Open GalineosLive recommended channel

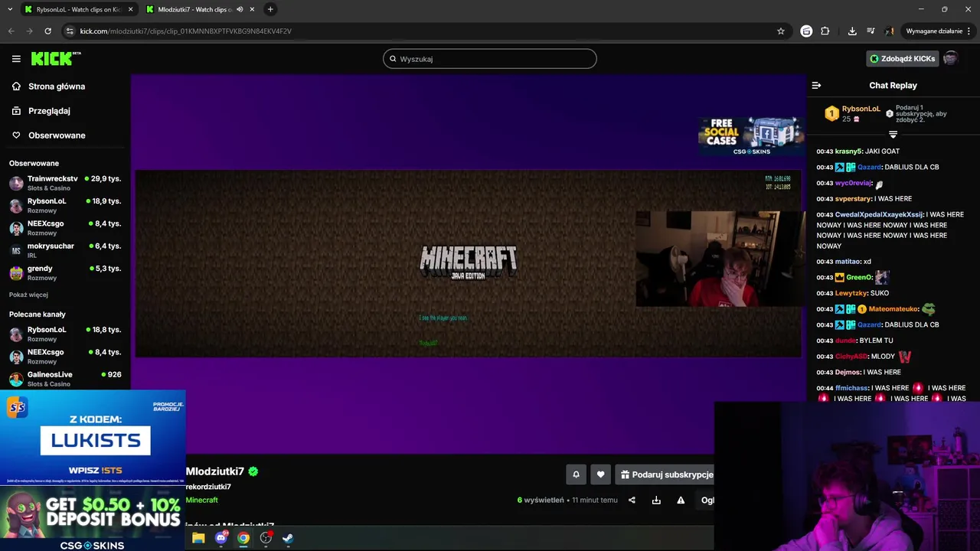pyautogui.click(x=65, y=379)
